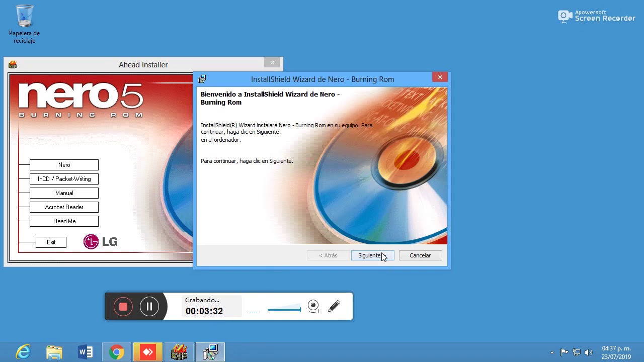Viewport: 644px width, 362px height.
Task: Open the Read Me file button
Action: (64, 221)
